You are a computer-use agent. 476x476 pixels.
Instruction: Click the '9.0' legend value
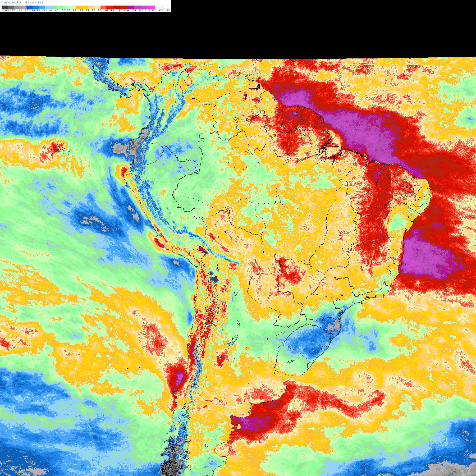click(112, 10)
